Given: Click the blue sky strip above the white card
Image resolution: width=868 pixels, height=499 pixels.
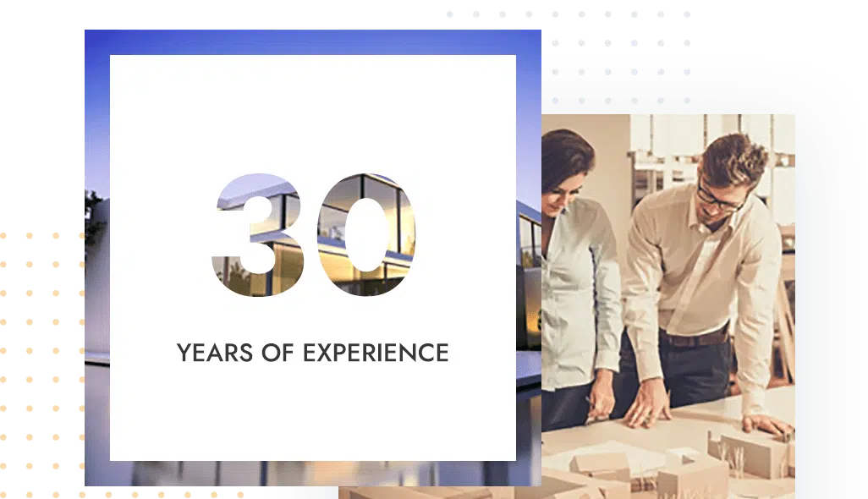Looking at the screenshot, I should tap(313, 41).
